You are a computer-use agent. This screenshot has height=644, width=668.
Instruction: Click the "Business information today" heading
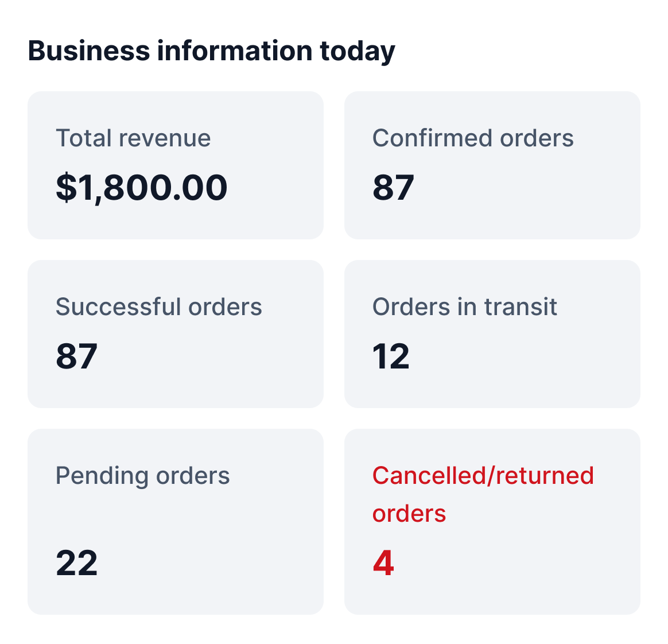(x=211, y=51)
